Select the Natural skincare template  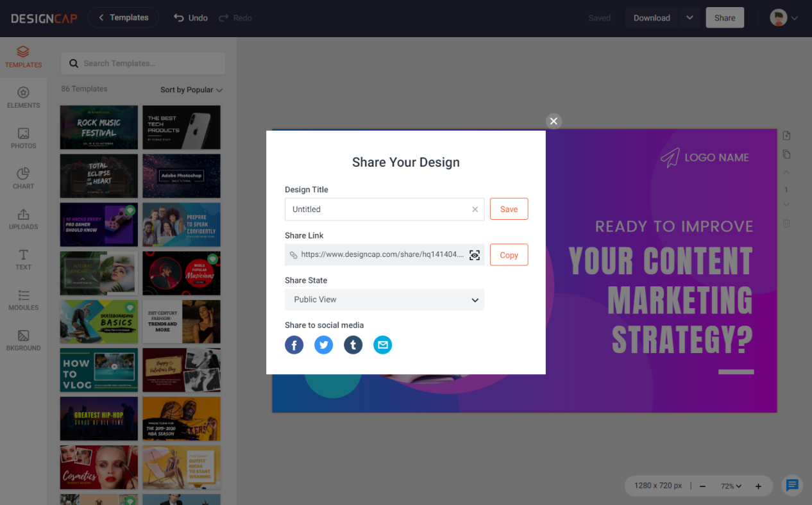(99, 274)
